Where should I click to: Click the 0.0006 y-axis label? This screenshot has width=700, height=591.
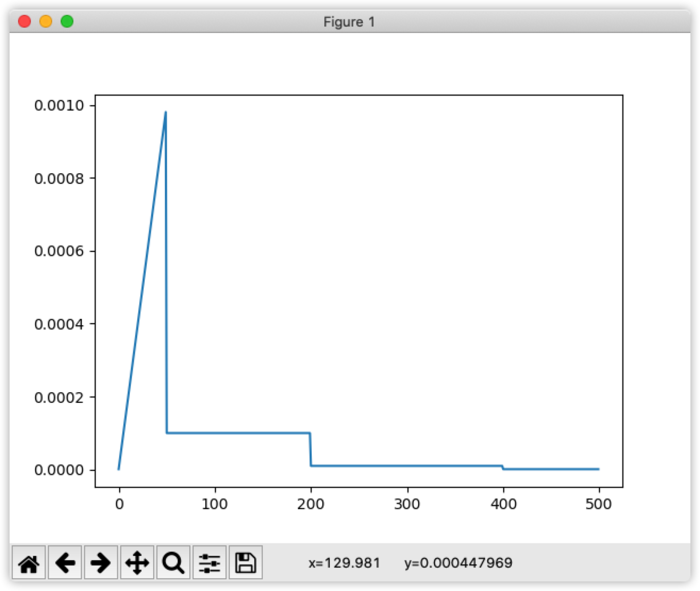tap(59, 251)
